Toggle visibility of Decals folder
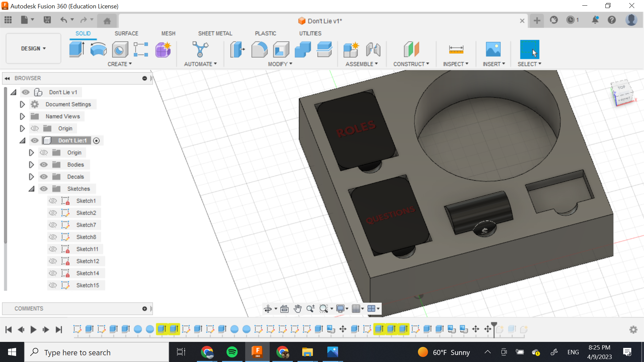Image resolution: width=644 pixels, height=362 pixels. coord(44,177)
